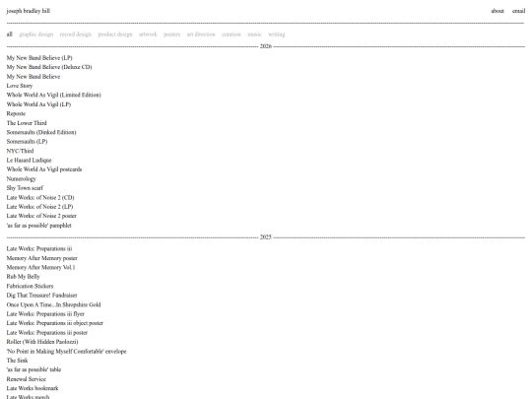Open 'Fabrication Stickers' project
This screenshot has height=399, width=532.
[x=30, y=286]
